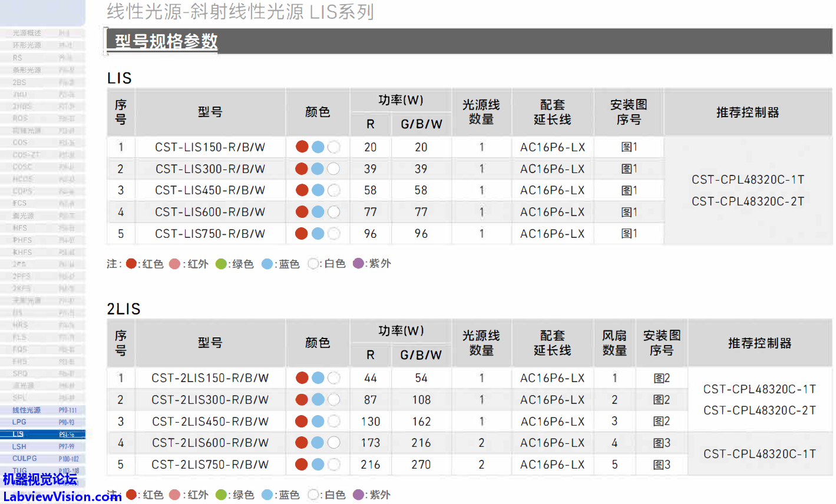Click the purple legend dot labeled 紫外 under LIS table
Image resolution: width=836 pixels, height=504 pixels.
pyautogui.click(x=358, y=263)
